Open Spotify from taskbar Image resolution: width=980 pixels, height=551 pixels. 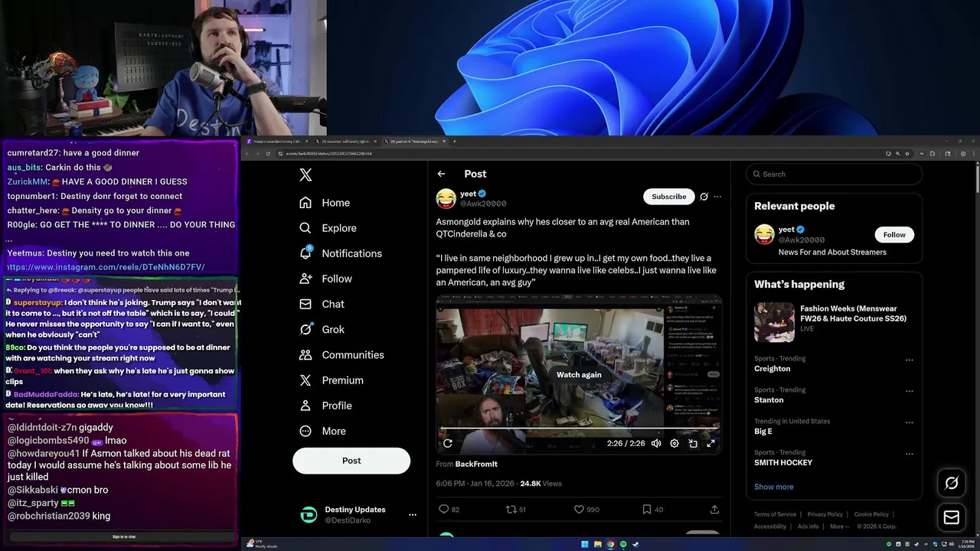point(623,544)
